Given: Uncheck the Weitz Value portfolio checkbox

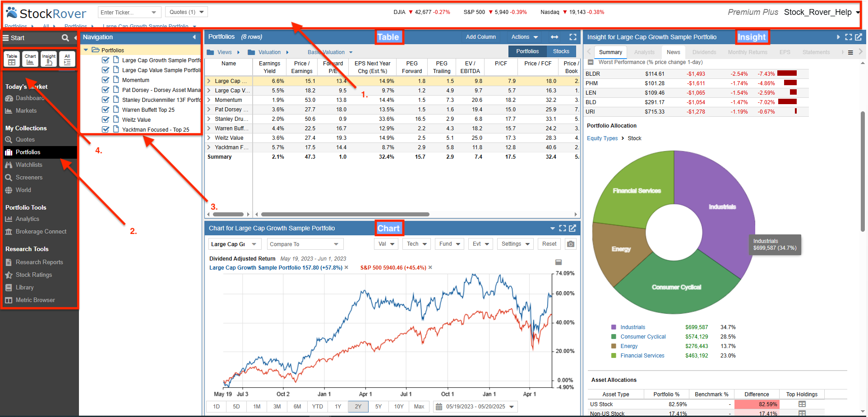Looking at the screenshot, I should point(106,119).
